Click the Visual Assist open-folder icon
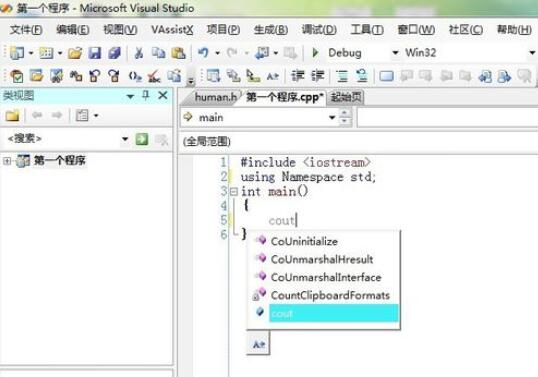Screen dimensions: 538x377 tap(36, 76)
